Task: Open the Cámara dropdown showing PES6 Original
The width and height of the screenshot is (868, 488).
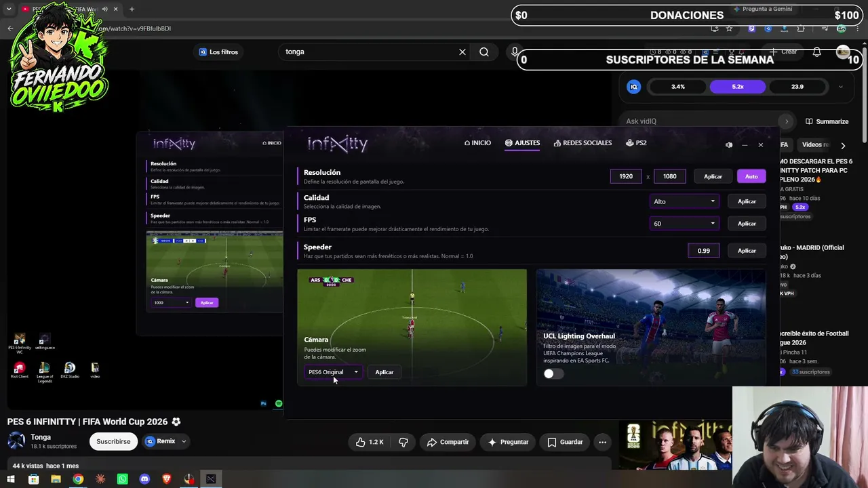Action: pyautogui.click(x=333, y=372)
